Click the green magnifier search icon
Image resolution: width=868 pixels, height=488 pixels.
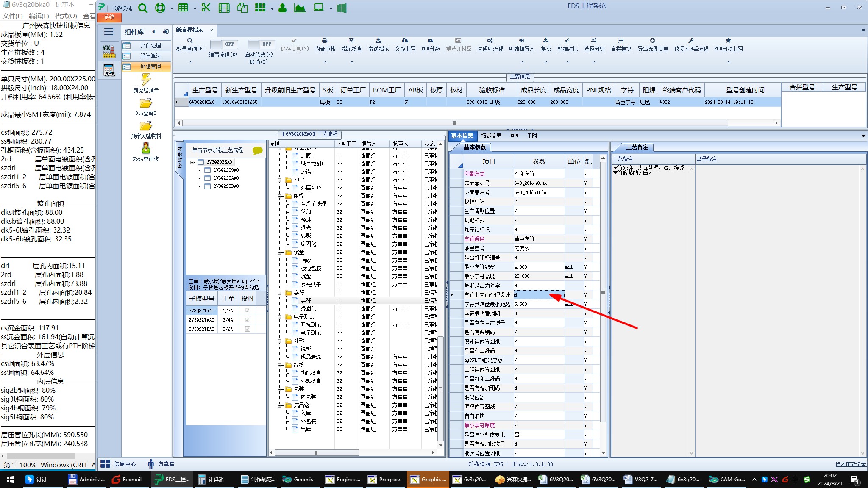pyautogui.click(x=143, y=8)
